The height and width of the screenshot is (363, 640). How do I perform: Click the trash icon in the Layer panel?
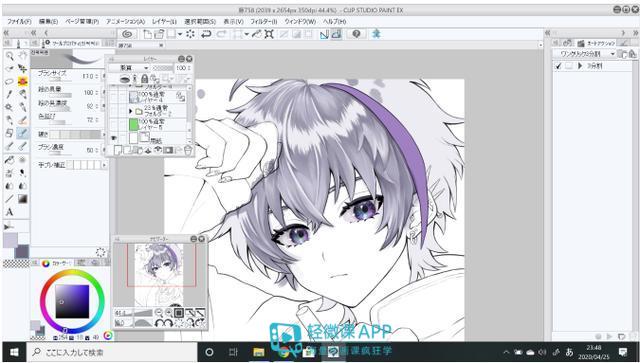(x=188, y=151)
